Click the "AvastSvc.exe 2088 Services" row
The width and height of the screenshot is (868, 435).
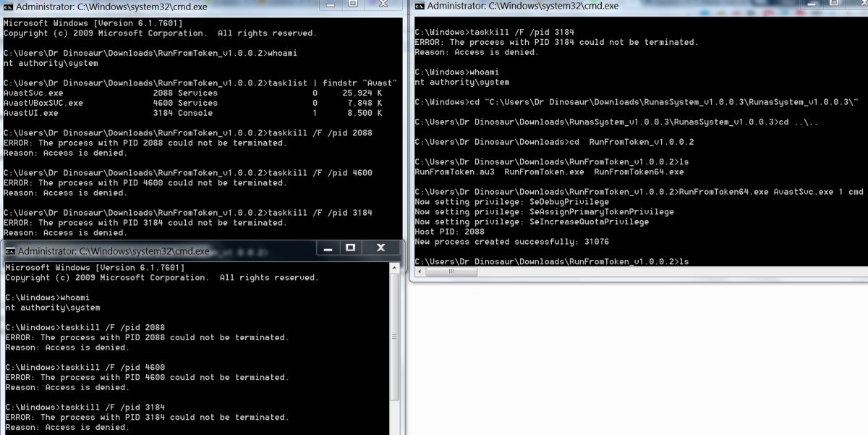coord(193,93)
